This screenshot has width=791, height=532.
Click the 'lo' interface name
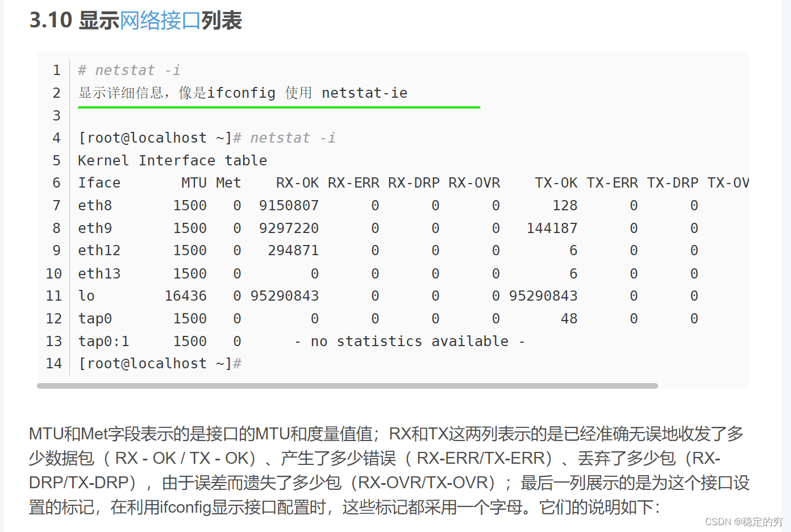[x=86, y=296]
